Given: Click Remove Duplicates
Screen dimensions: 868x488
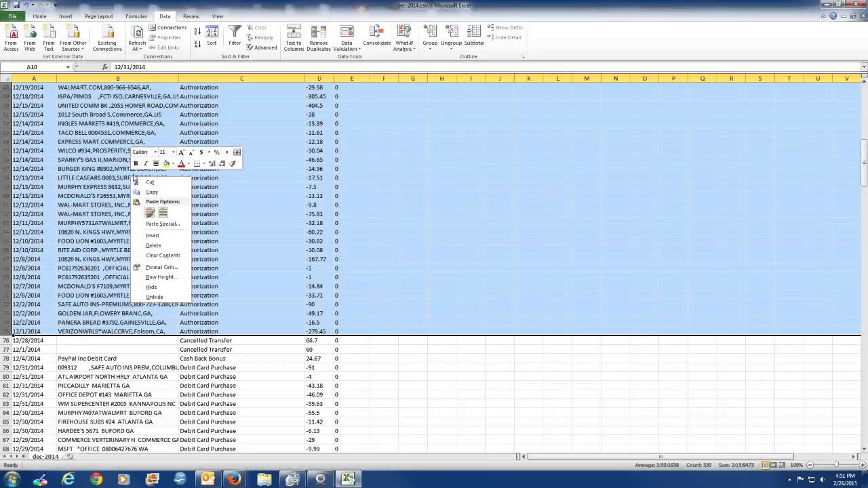Looking at the screenshot, I should (x=319, y=38).
